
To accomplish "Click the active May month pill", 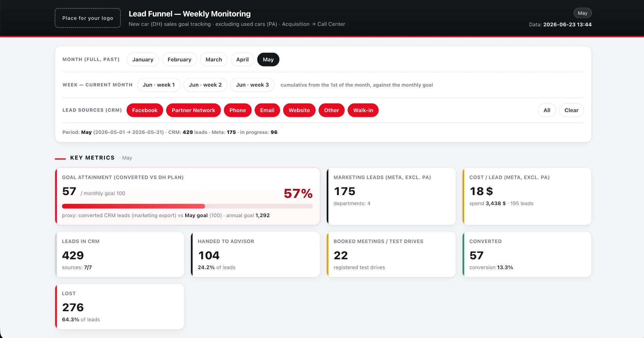I will tap(268, 59).
